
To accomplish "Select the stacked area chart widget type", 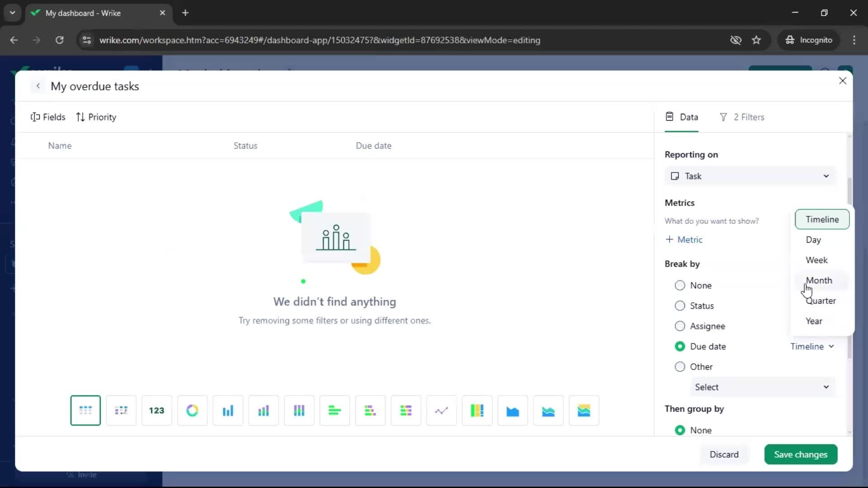I will pos(548,410).
